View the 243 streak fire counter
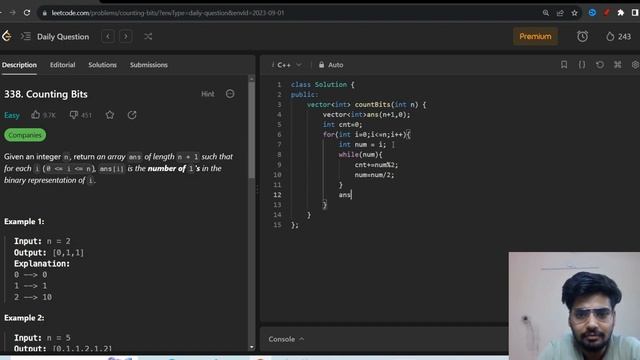This screenshot has height=360, width=640. [619, 37]
